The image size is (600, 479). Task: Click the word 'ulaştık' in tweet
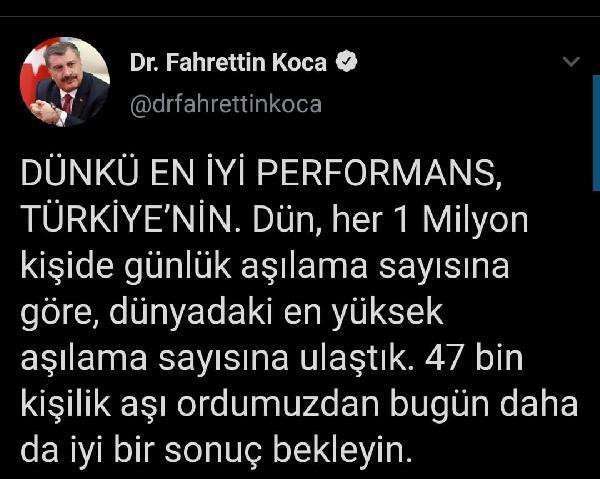pos(352,358)
